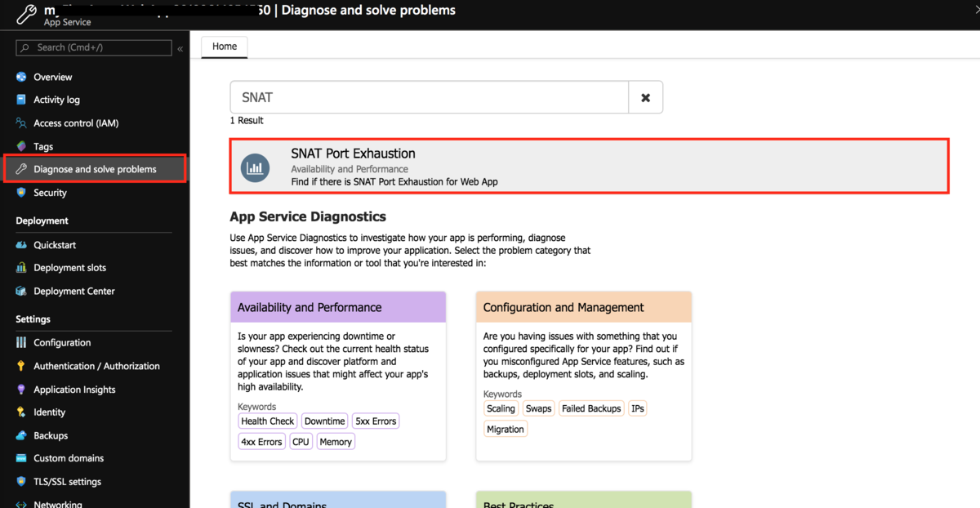Open SNAT Port Exhaustion search result
The image size is (980, 508).
(589, 166)
